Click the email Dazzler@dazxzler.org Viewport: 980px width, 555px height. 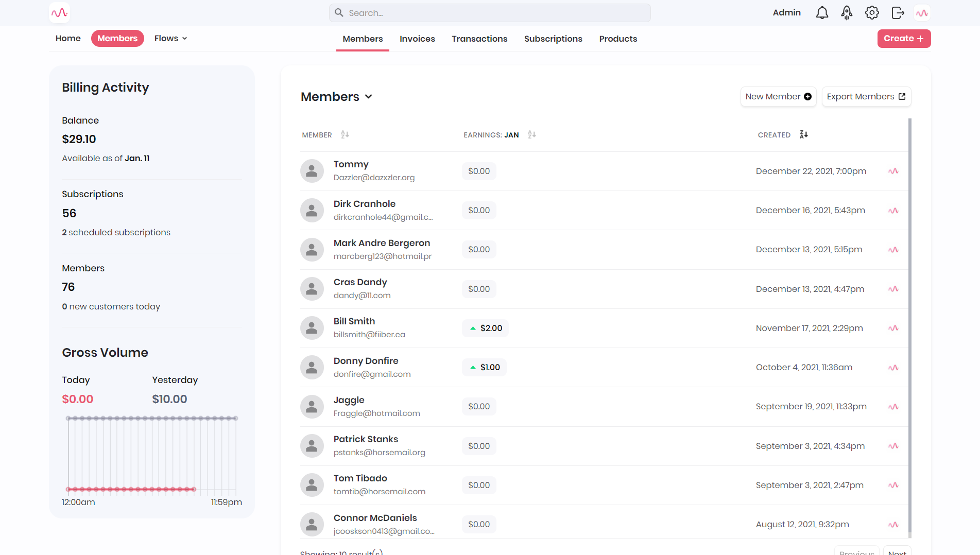coord(374,178)
